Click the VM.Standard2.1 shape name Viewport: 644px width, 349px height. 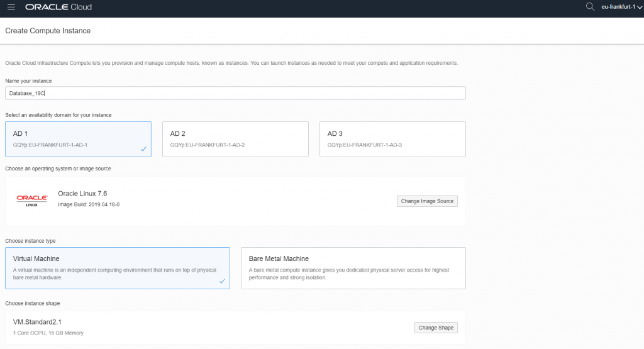[37, 322]
